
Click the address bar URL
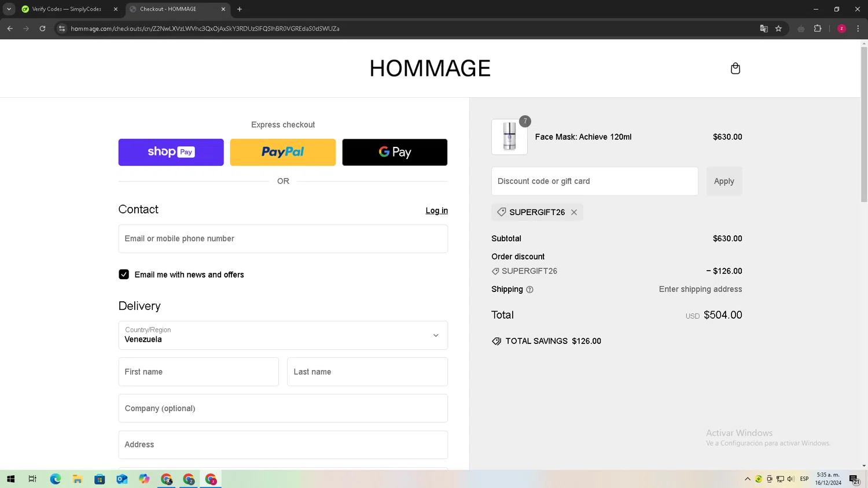pos(205,28)
